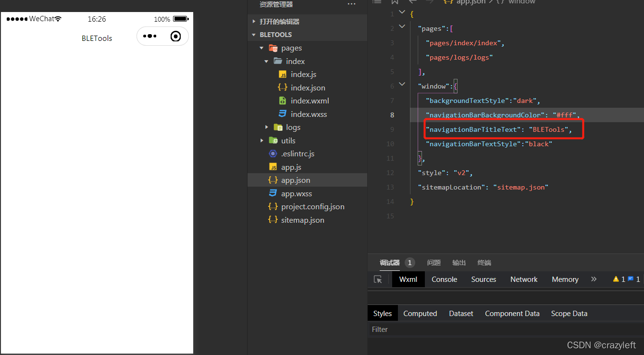Switch to the Component Data sub-tab
This screenshot has width=644, height=355.
[x=512, y=314]
